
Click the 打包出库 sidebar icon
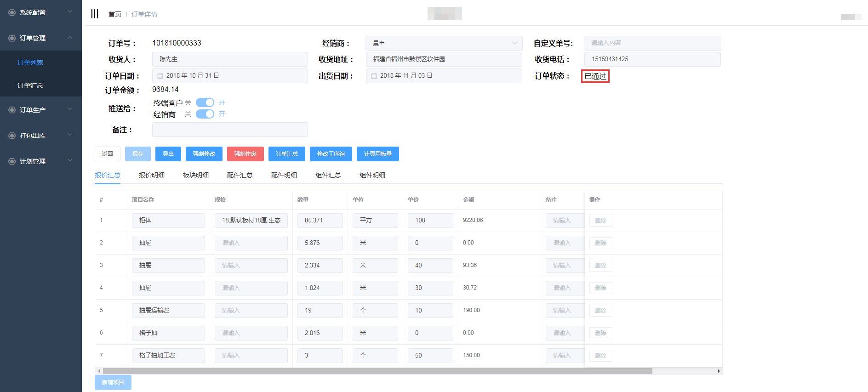coord(12,136)
